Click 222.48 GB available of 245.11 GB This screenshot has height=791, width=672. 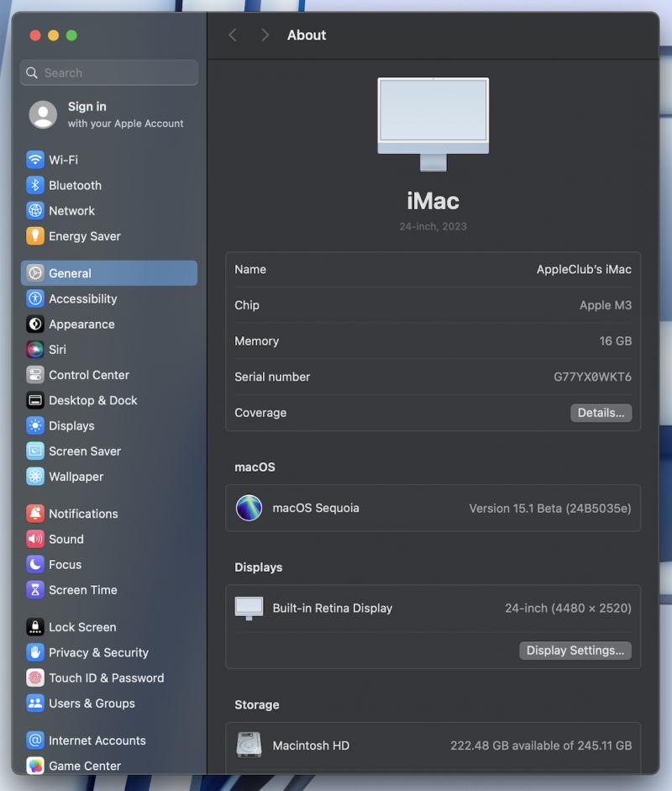pyautogui.click(x=541, y=745)
